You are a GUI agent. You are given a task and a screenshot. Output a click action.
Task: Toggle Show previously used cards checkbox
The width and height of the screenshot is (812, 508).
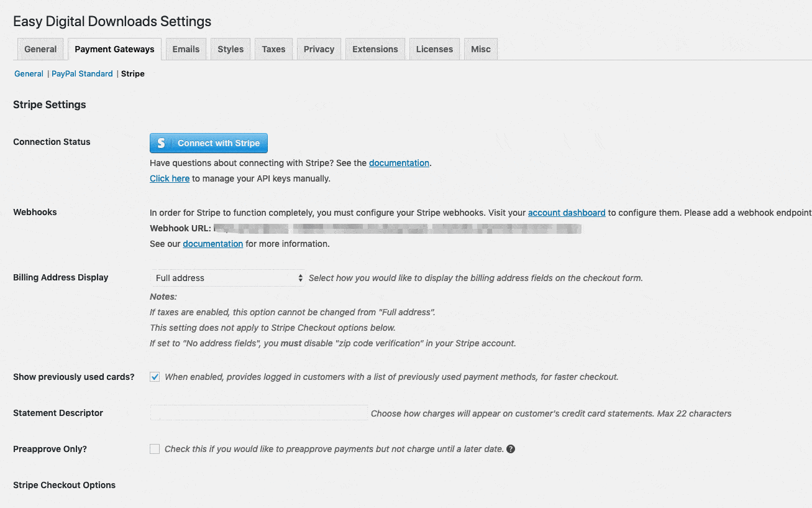pyautogui.click(x=155, y=377)
